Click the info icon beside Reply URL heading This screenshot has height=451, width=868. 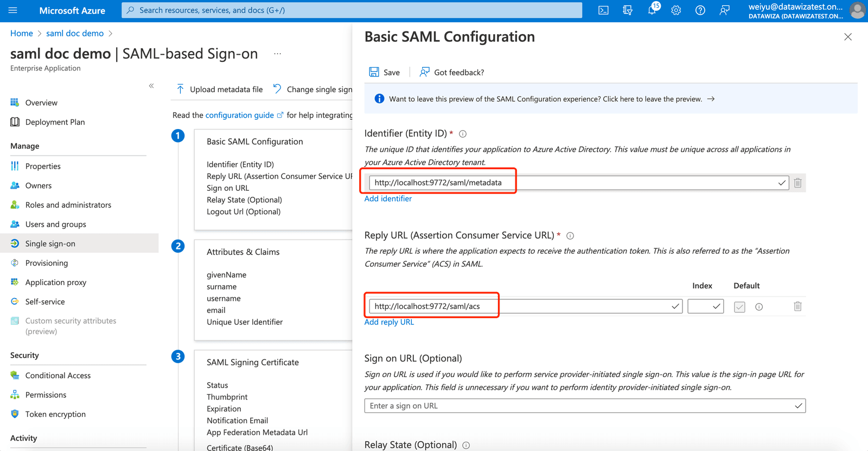(x=570, y=236)
